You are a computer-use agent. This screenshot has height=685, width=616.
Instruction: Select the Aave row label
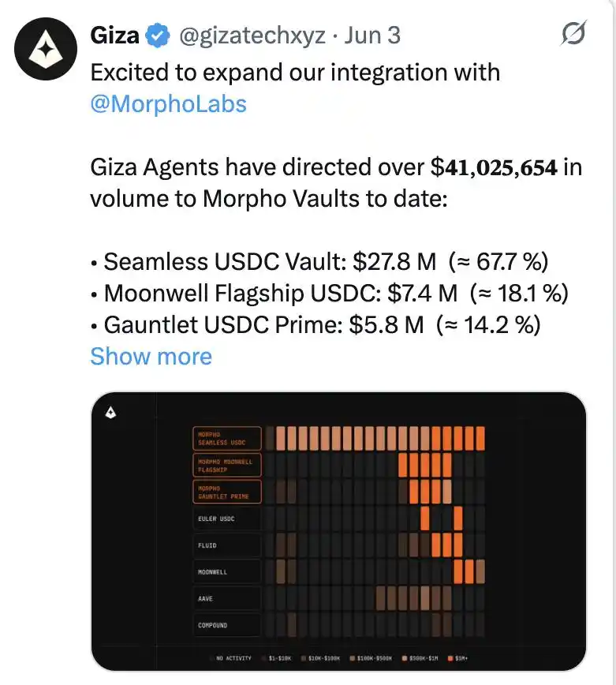tap(227, 598)
